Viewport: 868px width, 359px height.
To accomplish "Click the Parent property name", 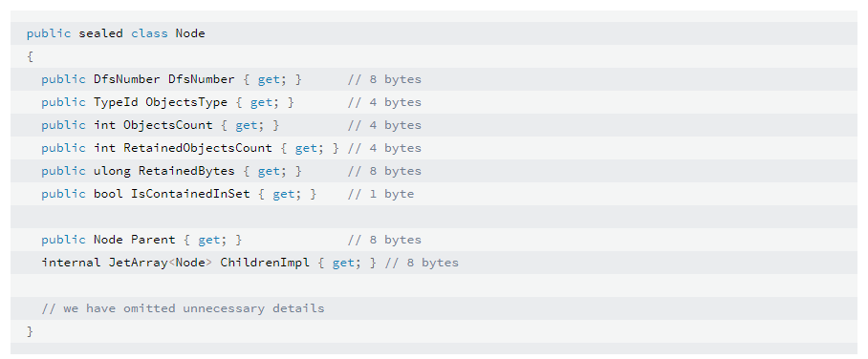I will 153,240.
